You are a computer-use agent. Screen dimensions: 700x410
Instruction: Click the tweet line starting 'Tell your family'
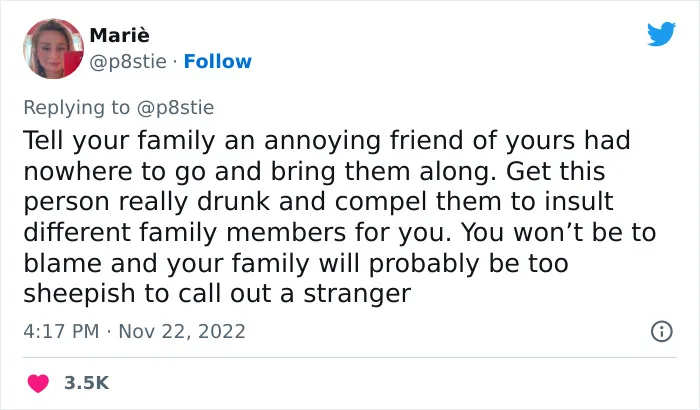pyautogui.click(x=327, y=140)
